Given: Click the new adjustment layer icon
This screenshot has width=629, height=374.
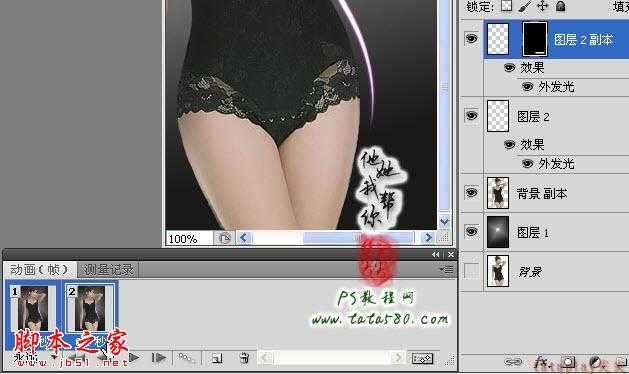Looking at the screenshot, I should [x=595, y=362].
